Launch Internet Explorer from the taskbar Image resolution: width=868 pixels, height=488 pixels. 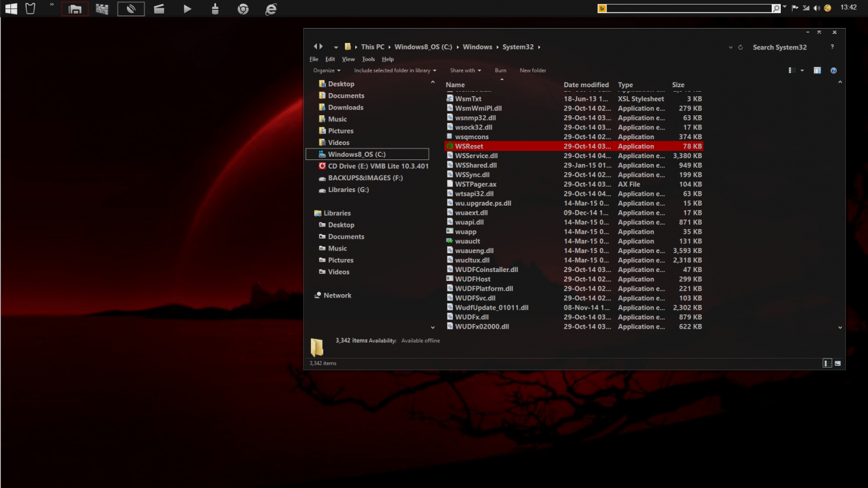pos(271,9)
